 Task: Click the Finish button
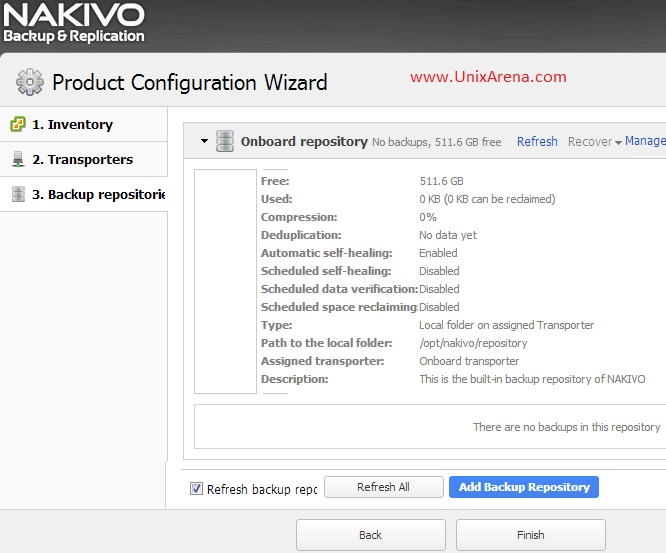click(531, 535)
